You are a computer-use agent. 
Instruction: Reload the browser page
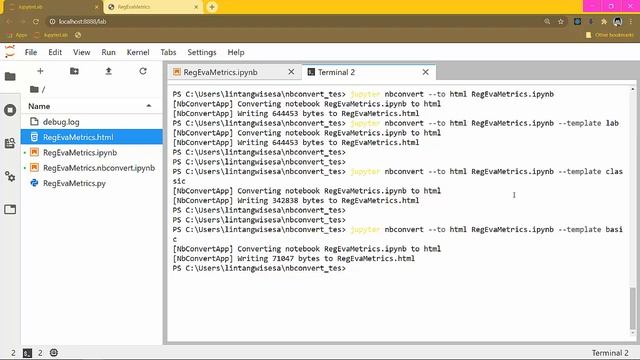(x=36, y=21)
